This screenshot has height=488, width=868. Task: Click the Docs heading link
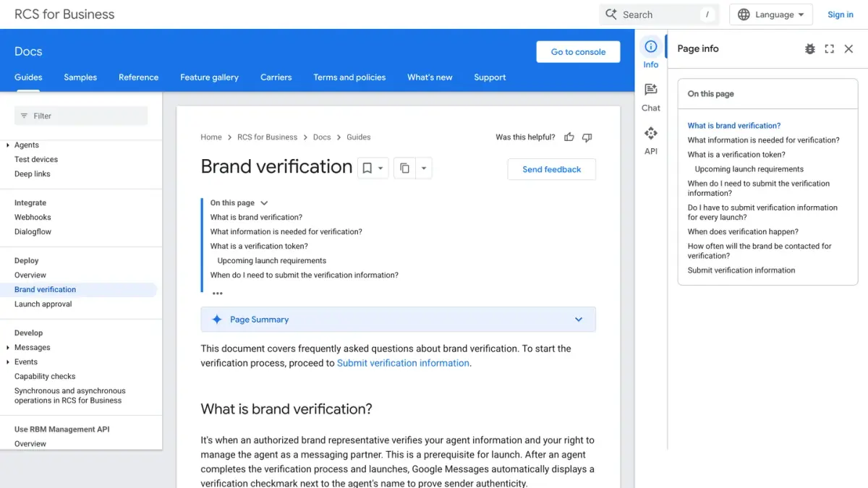click(x=28, y=51)
